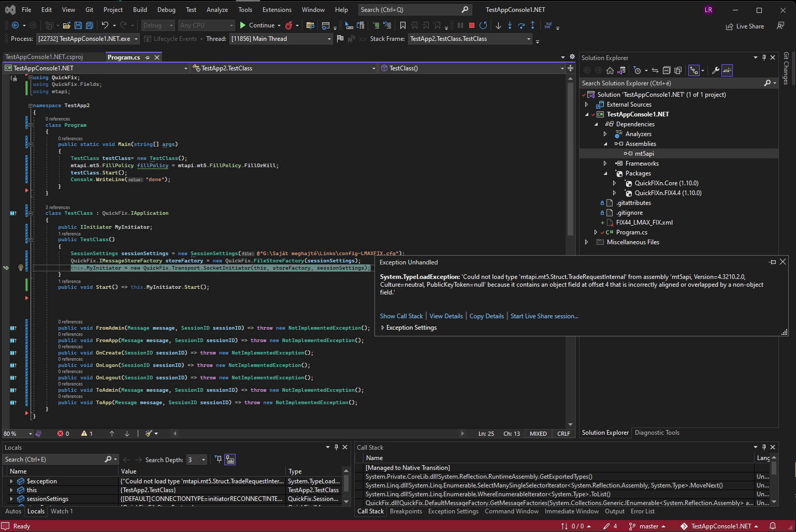Image resolution: width=796 pixels, height=532 pixels.
Task: Click the Continue debugging button
Action: tap(257, 25)
